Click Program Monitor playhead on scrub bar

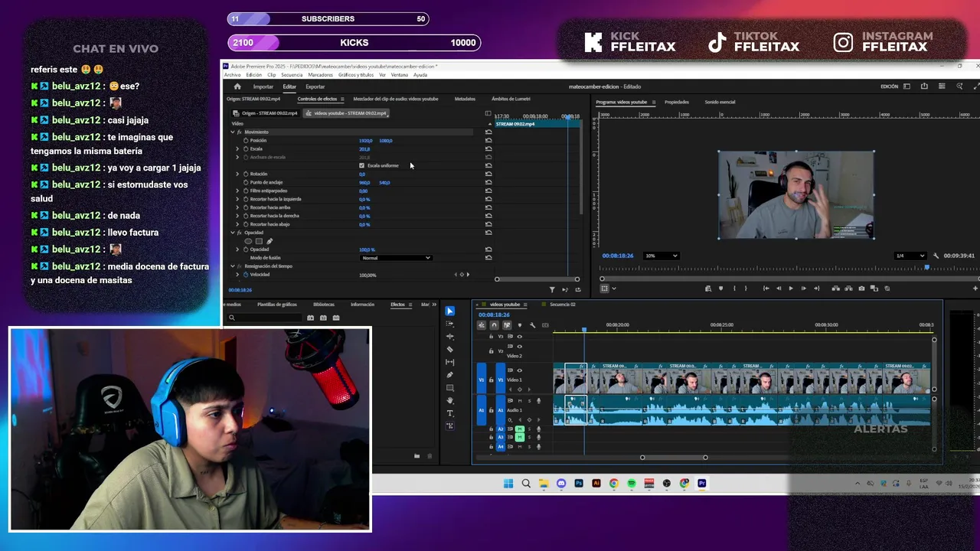(927, 268)
